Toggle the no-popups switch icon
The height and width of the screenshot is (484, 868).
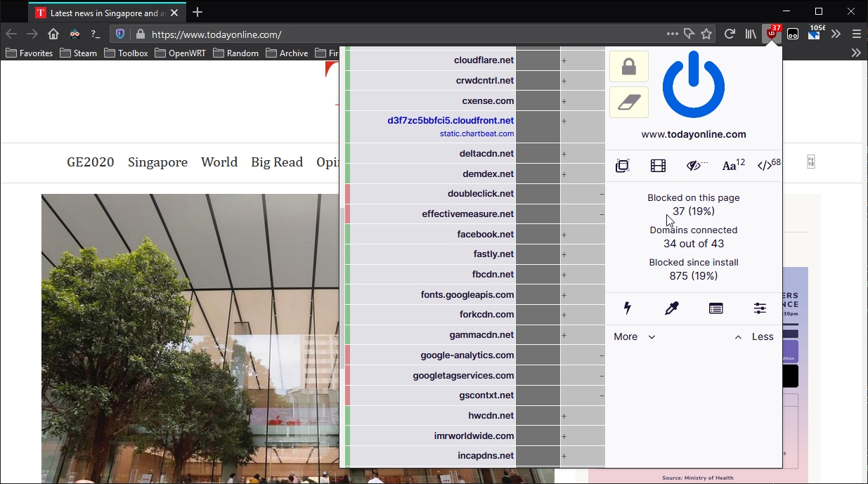click(x=623, y=166)
